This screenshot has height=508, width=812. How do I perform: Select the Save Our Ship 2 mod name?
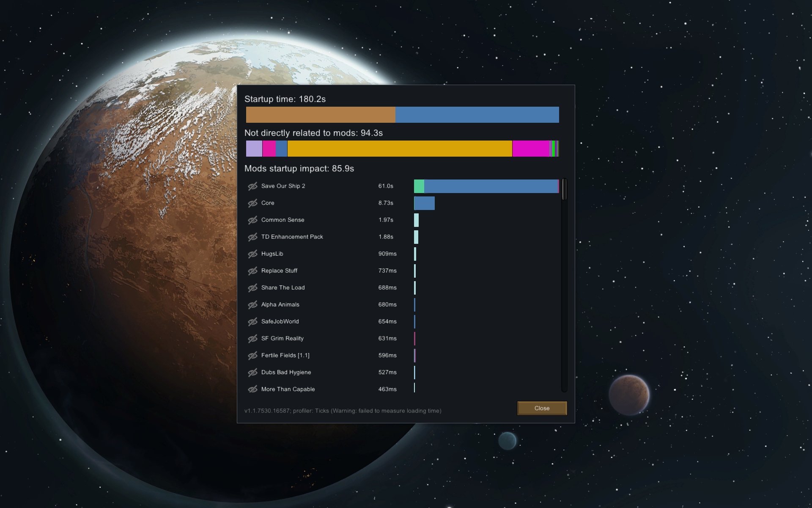(283, 186)
